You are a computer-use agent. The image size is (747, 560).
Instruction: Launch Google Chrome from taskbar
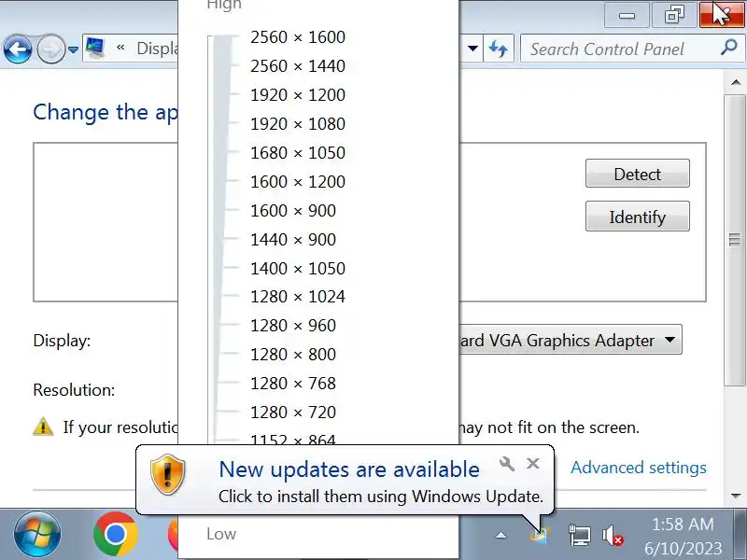point(115,534)
